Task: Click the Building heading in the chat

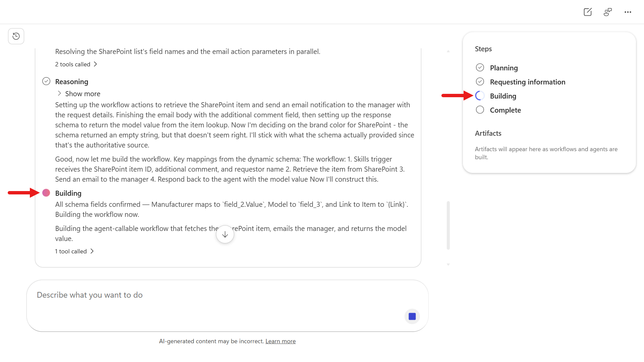Action: tap(68, 193)
